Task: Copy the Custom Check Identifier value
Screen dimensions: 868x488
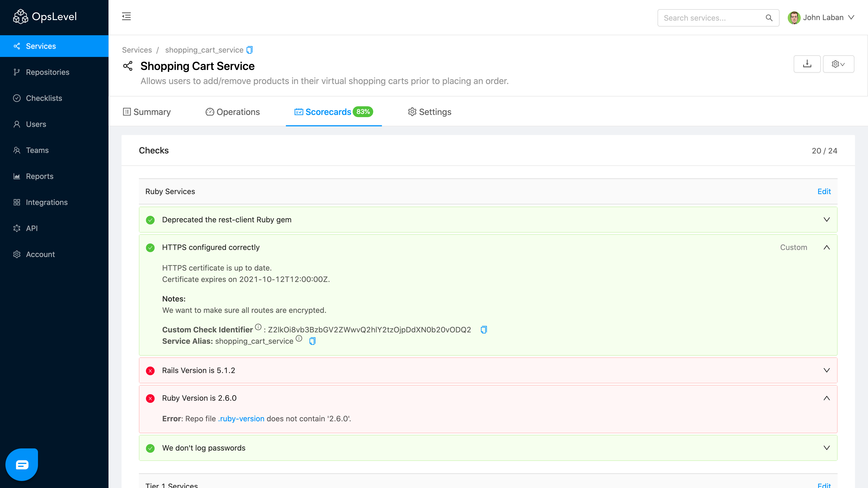Action: pyautogui.click(x=484, y=330)
